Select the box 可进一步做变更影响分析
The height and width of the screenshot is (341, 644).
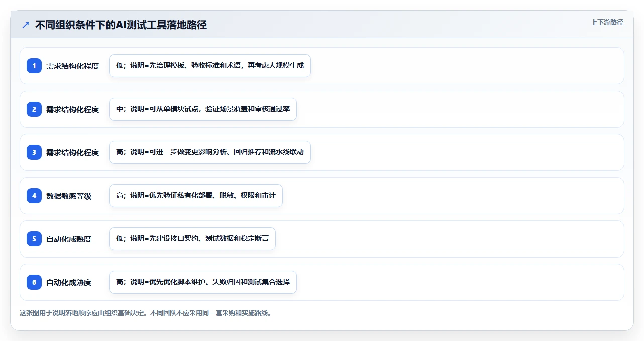(210, 152)
